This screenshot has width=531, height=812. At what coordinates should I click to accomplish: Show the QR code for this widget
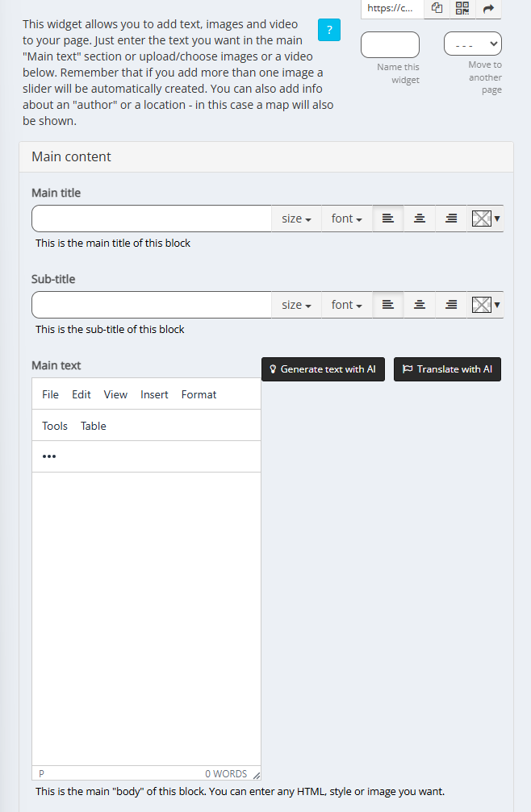tap(462, 8)
